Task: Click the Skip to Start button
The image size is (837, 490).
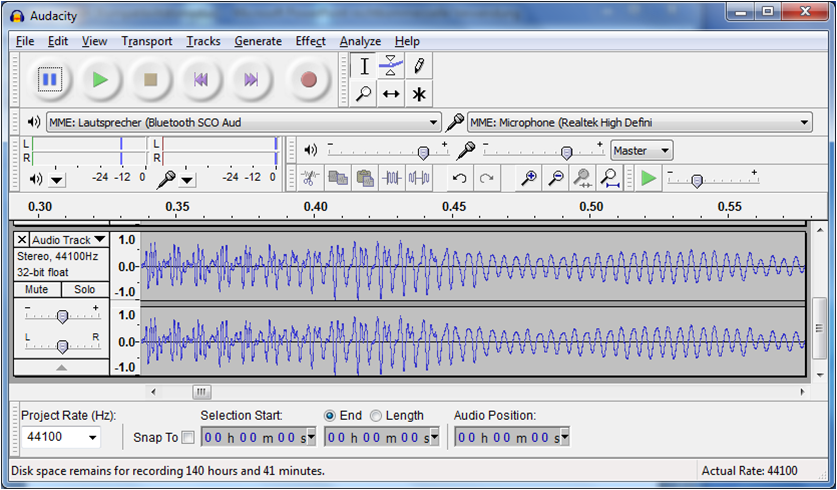Action: [200, 79]
